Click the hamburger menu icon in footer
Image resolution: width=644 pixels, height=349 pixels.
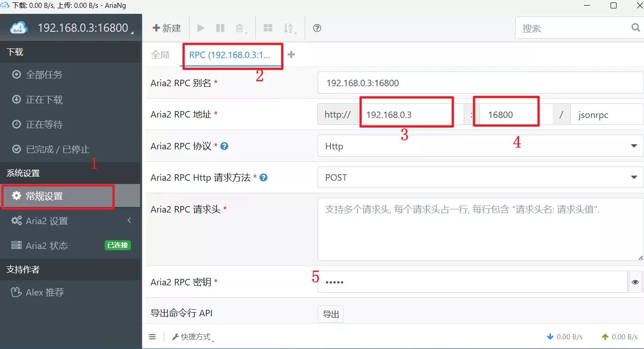(153, 337)
